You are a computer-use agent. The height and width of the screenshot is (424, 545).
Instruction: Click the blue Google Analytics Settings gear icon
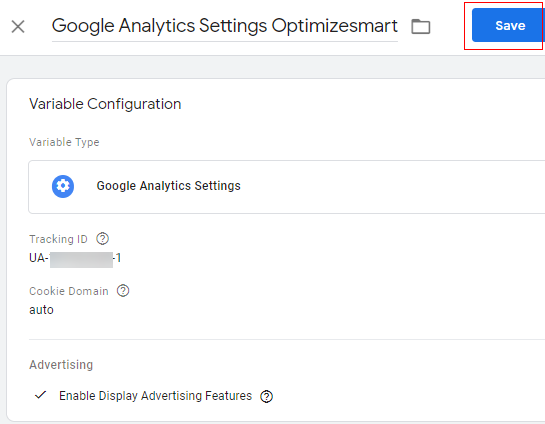click(x=63, y=186)
